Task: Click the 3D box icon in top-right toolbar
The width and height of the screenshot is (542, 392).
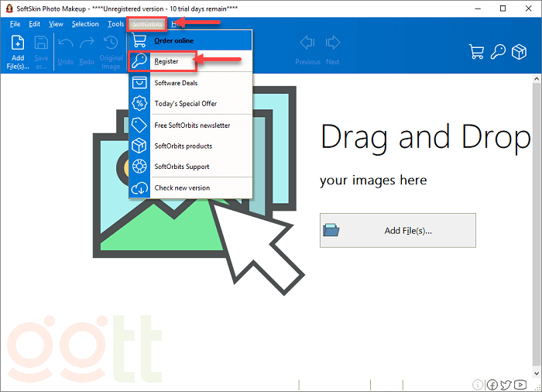Action: click(x=521, y=51)
